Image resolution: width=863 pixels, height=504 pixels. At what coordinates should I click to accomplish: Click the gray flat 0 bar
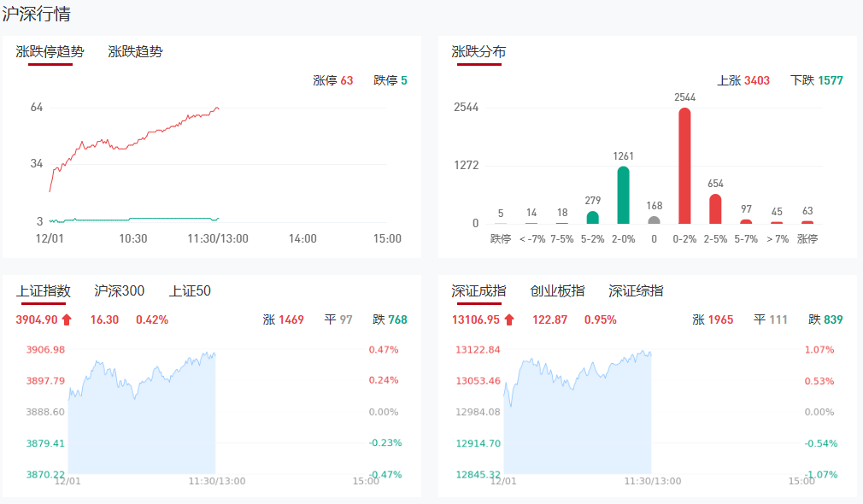pyautogui.click(x=655, y=220)
